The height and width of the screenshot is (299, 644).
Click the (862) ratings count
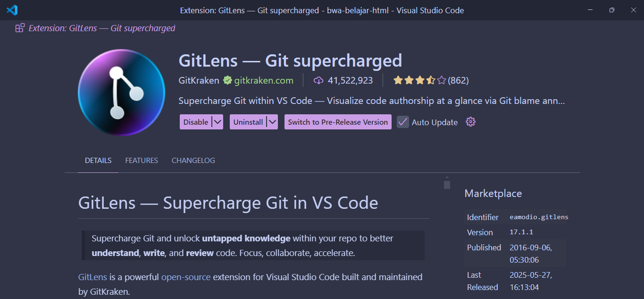(x=458, y=80)
